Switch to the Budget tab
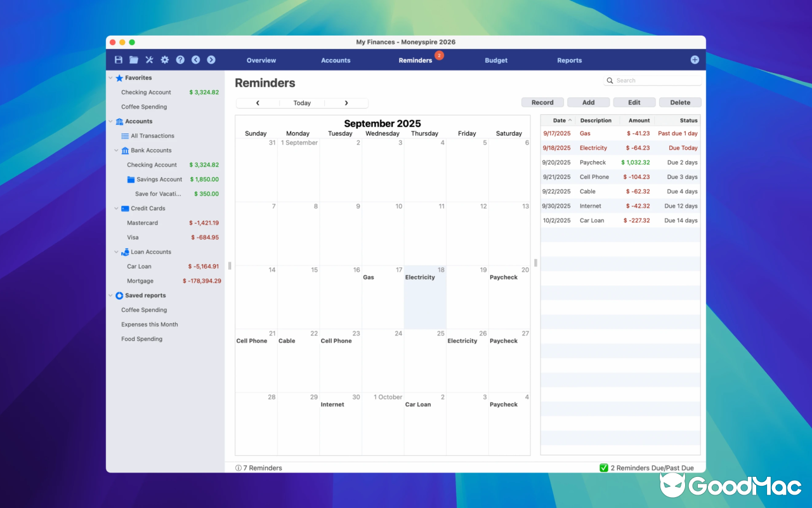Screen dimensions: 812x508 click(x=496, y=60)
